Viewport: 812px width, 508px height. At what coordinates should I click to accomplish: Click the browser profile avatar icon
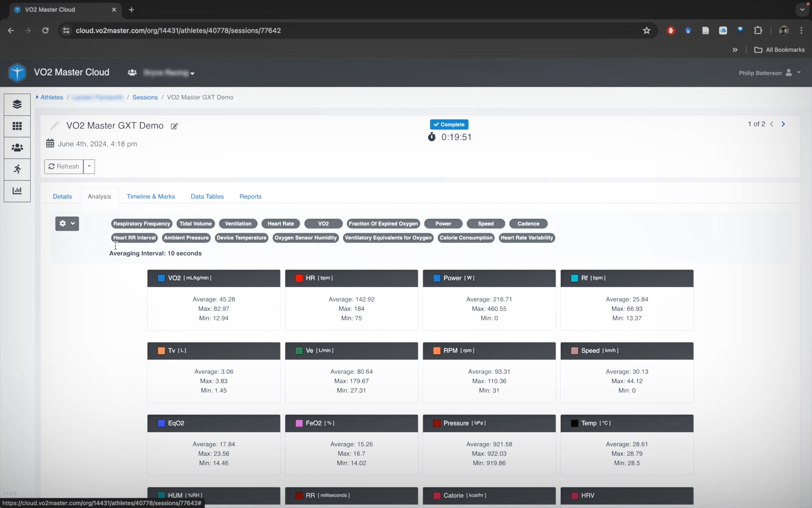click(x=784, y=31)
